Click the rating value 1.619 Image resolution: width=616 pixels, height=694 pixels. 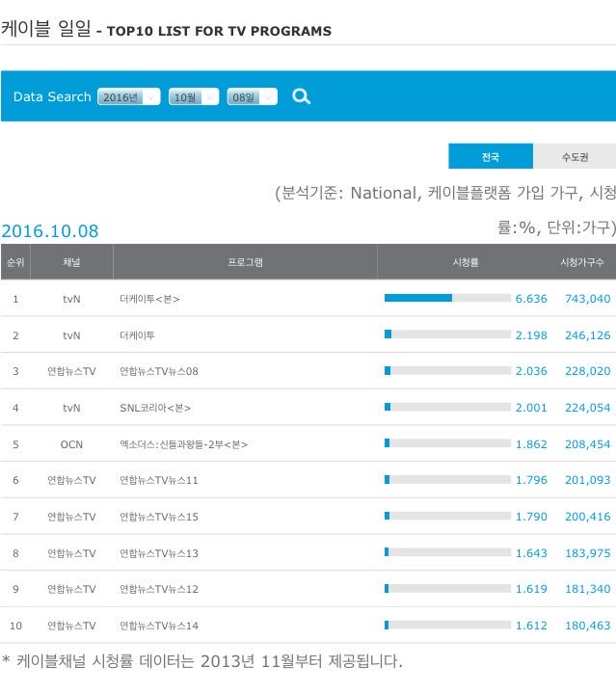point(531,589)
